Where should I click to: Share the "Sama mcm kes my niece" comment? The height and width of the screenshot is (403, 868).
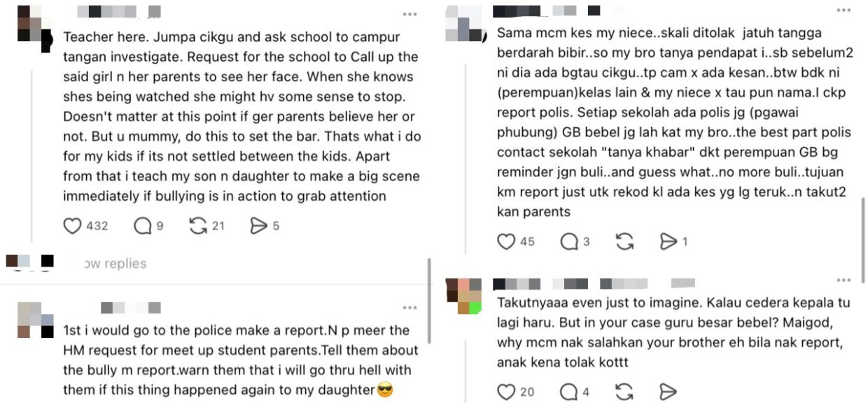[668, 241]
